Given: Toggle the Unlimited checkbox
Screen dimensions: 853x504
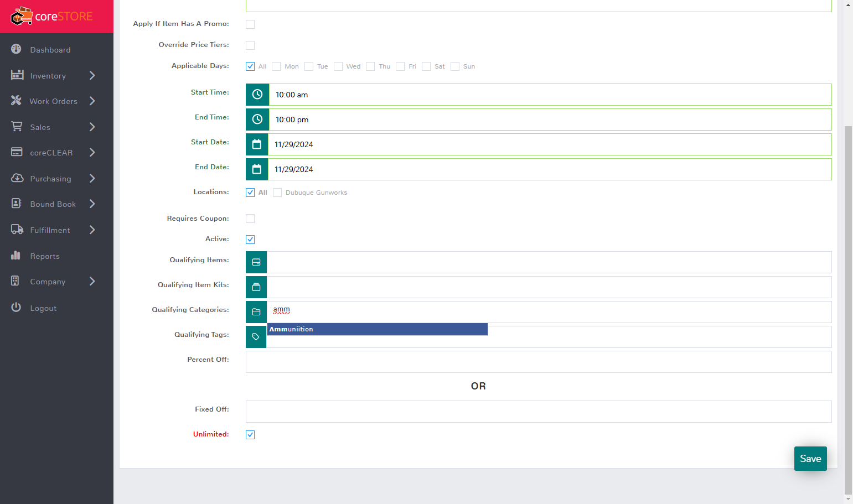Looking at the screenshot, I should (250, 435).
